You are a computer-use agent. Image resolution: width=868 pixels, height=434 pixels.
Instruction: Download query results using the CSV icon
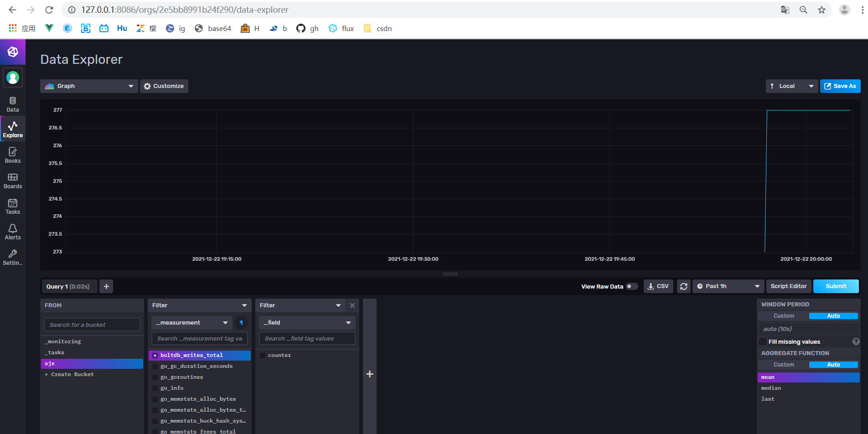[x=658, y=286]
